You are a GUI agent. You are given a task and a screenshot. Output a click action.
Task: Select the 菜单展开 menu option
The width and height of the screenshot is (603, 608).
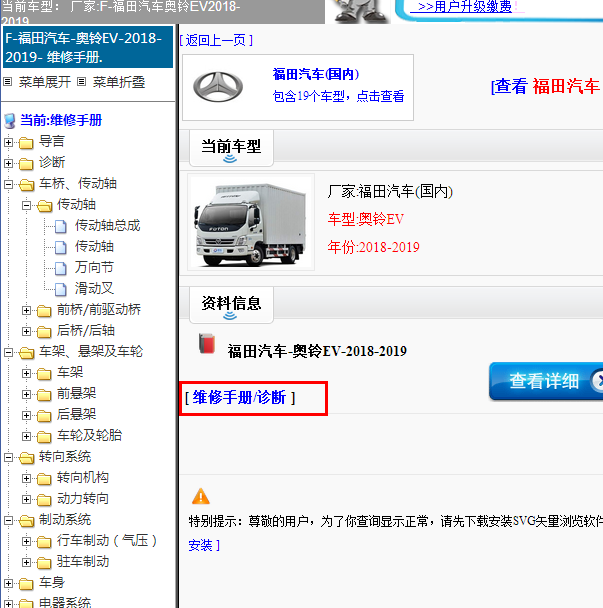point(45,82)
